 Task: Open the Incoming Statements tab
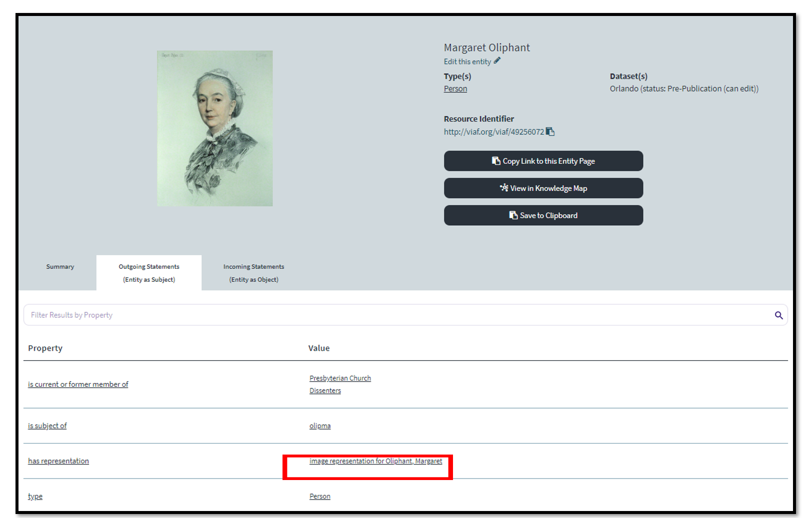coord(253,273)
